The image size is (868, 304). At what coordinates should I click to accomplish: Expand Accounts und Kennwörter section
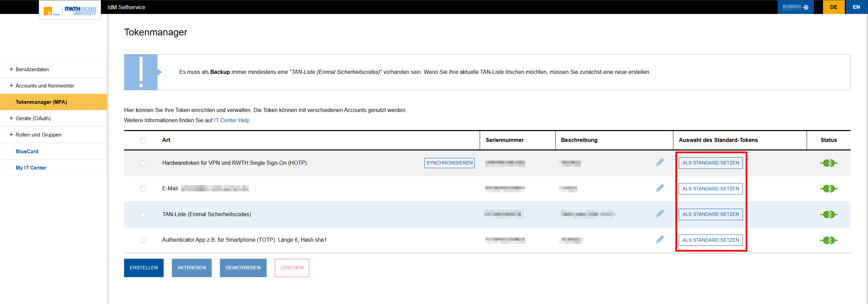pyautogui.click(x=45, y=86)
